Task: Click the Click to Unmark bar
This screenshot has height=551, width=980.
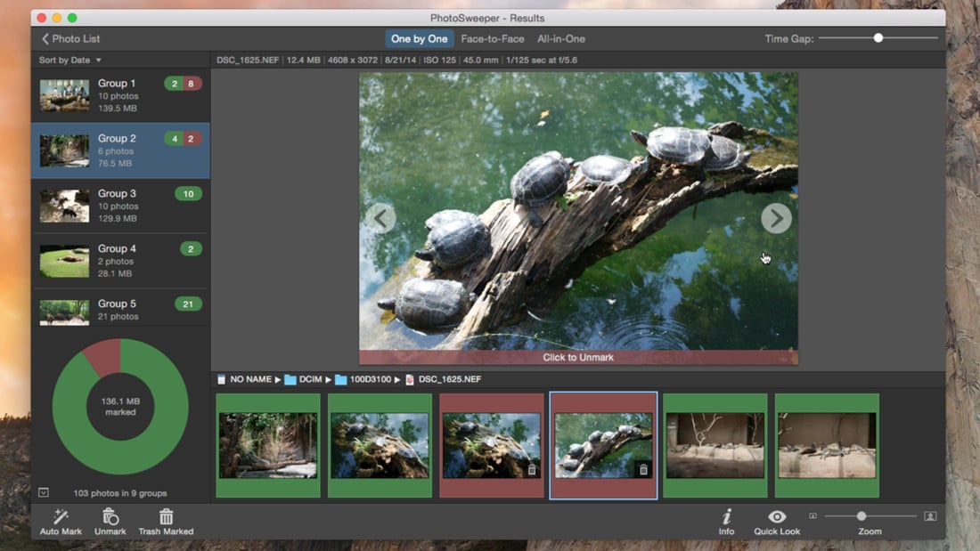Action: (x=578, y=357)
